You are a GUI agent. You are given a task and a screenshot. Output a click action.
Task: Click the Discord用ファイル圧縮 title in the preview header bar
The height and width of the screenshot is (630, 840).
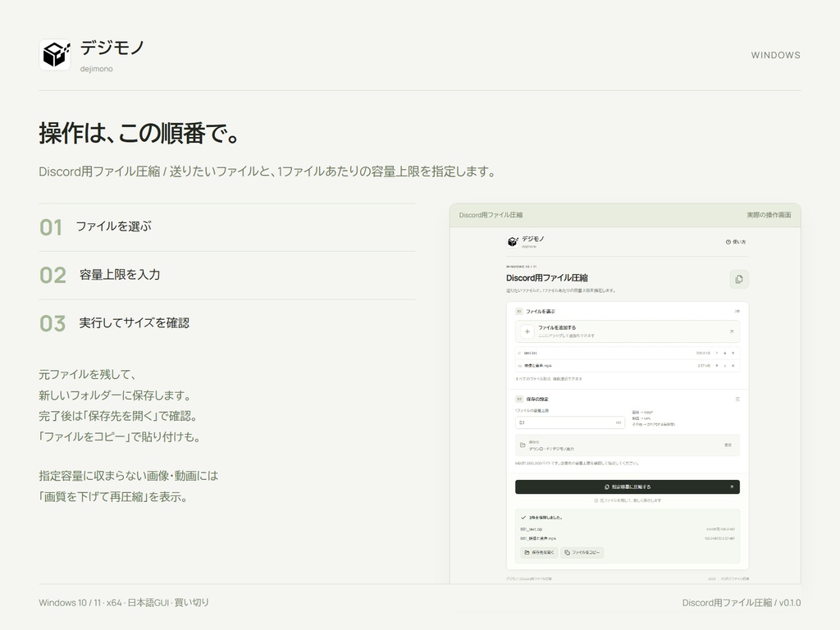491,215
